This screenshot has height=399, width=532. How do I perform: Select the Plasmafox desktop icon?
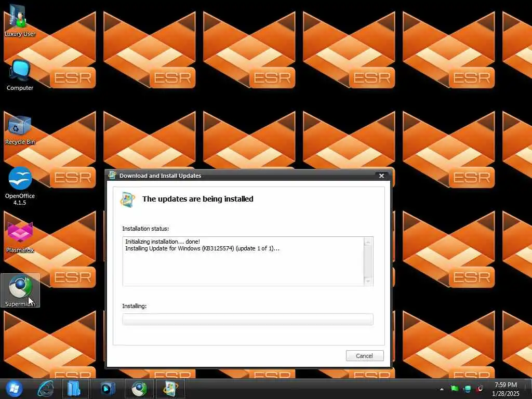tap(20, 237)
